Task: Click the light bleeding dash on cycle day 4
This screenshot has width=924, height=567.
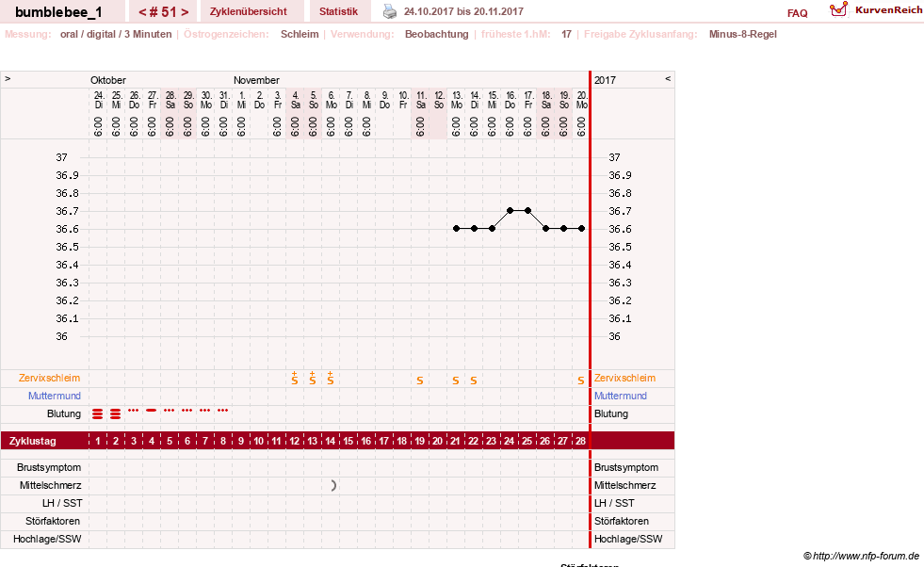Action: (152, 410)
